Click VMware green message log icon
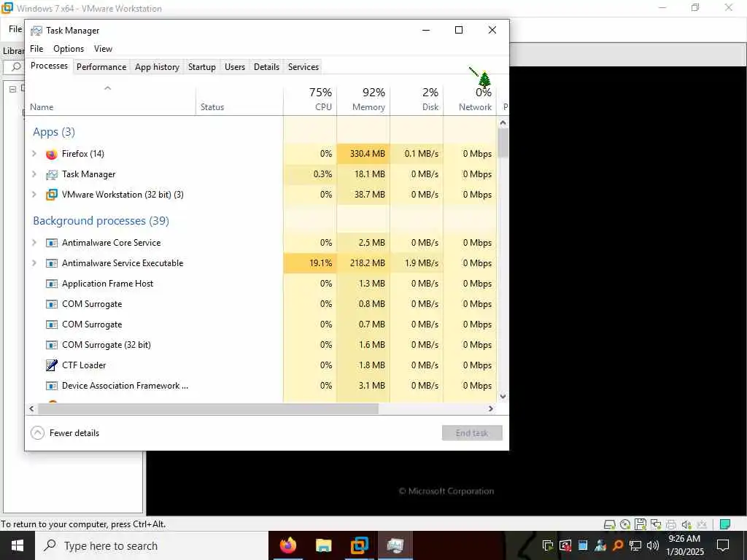Image resolution: width=747 pixels, height=560 pixels. (725, 524)
